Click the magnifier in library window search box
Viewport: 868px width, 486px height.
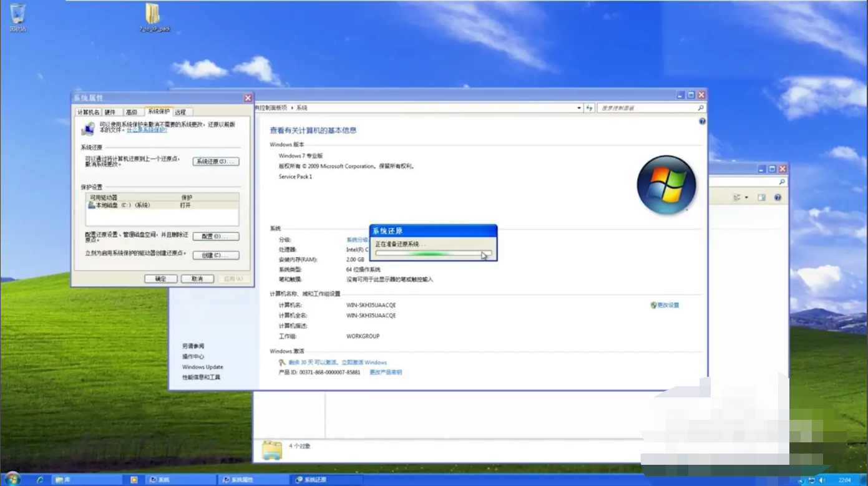click(782, 182)
